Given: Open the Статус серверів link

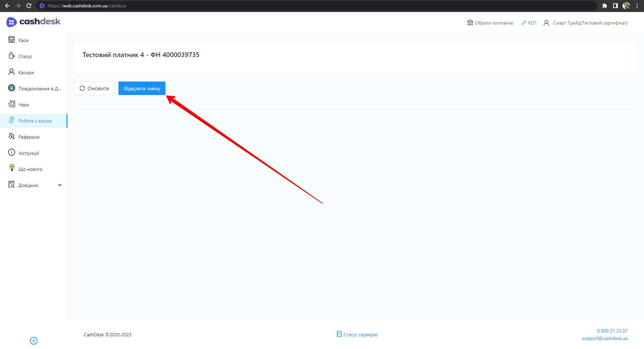Looking at the screenshot, I should [x=357, y=335].
